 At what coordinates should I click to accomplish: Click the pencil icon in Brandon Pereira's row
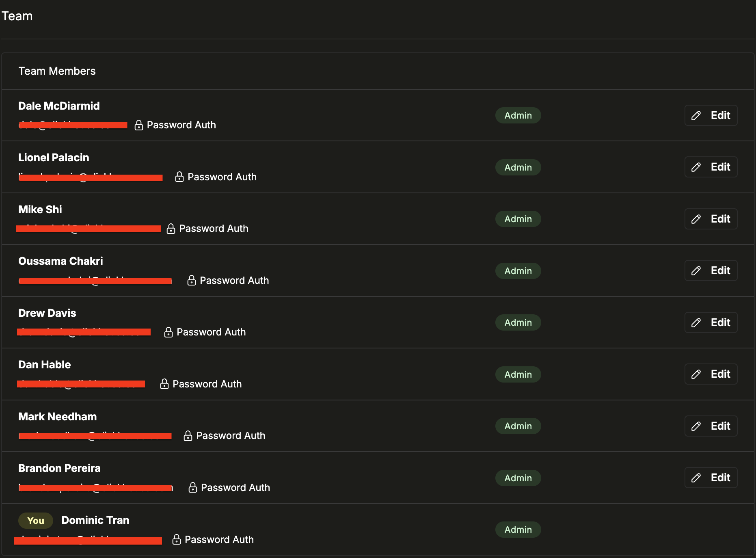tap(696, 478)
